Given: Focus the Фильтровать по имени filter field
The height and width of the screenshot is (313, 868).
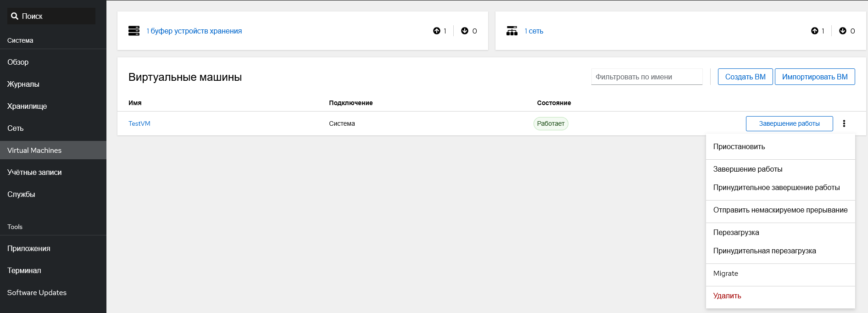Looking at the screenshot, I should (x=646, y=77).
